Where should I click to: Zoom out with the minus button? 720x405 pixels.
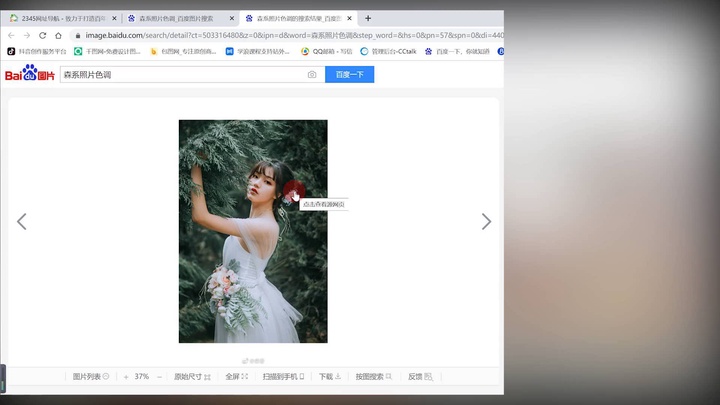159,377
